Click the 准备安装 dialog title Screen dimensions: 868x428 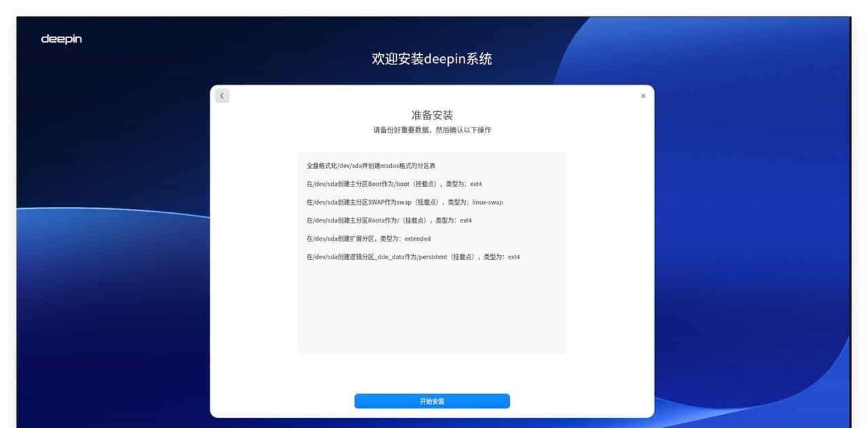(x=432, y=115)
